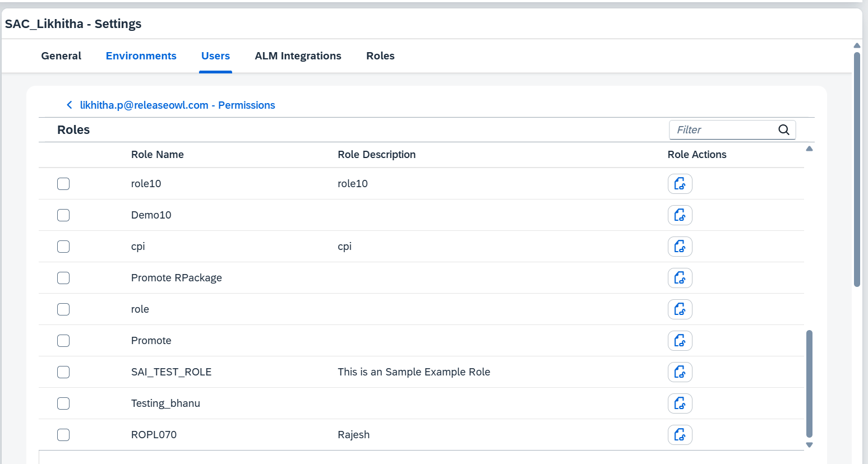
Task: Open role action for ROPL070 row
Action: pyautogui.click(x=680, y=435)
